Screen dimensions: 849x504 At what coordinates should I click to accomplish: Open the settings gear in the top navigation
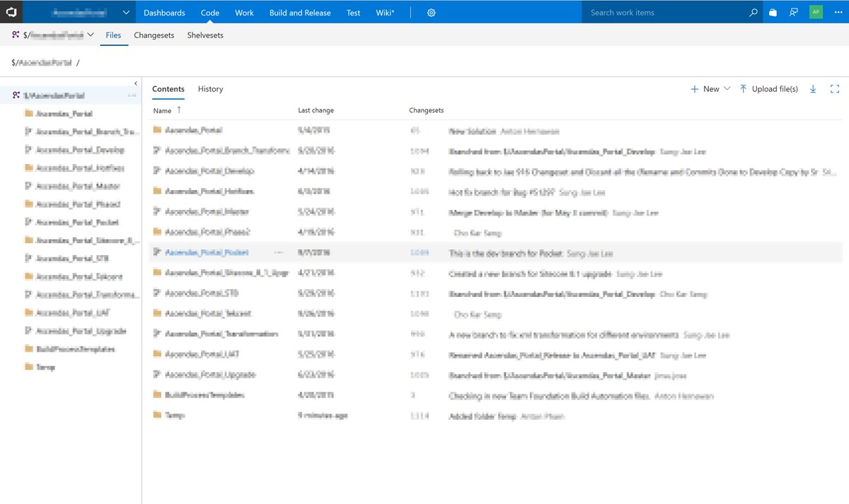pos(432,13)
